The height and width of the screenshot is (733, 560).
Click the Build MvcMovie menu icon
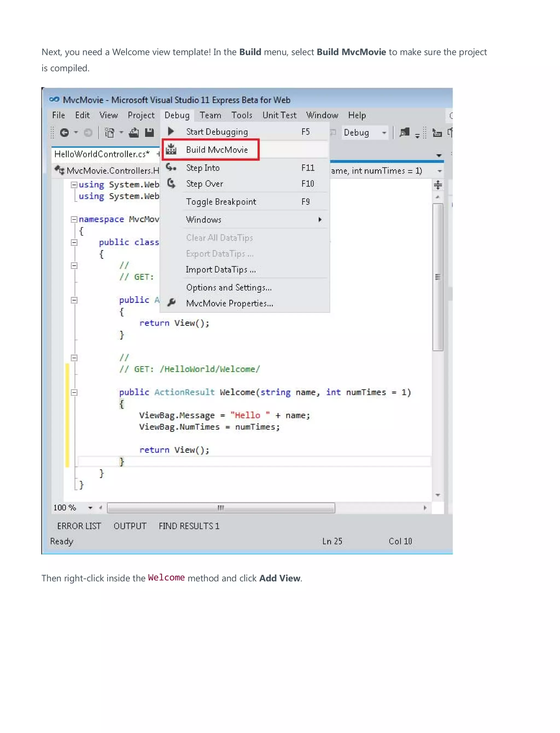pos(171,149)
